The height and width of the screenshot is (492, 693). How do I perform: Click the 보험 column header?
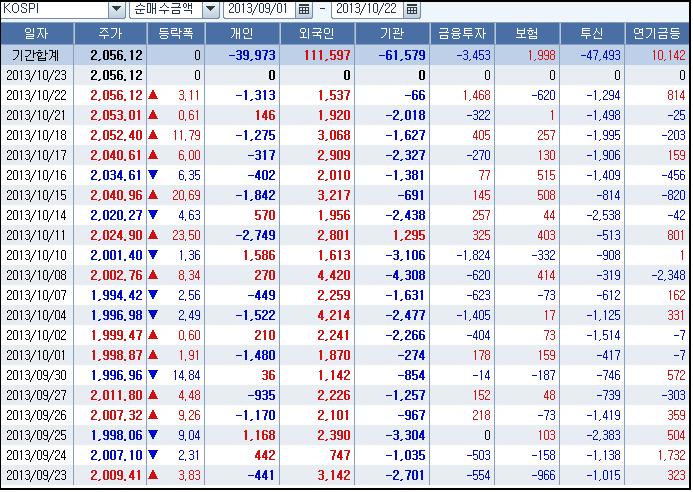[527, 33]
